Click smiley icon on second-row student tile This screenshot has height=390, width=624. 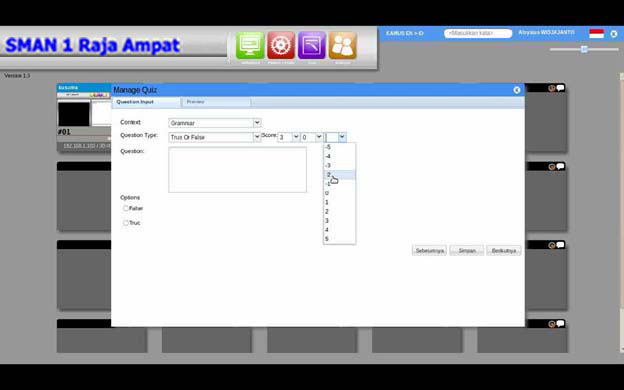pyautogui.click(x=552, y=167)
